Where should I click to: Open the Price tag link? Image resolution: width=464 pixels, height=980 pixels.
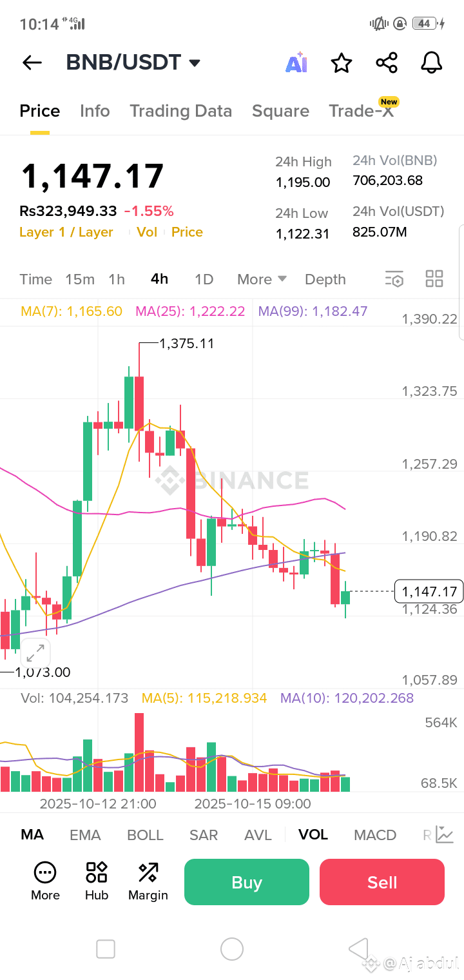187,232
